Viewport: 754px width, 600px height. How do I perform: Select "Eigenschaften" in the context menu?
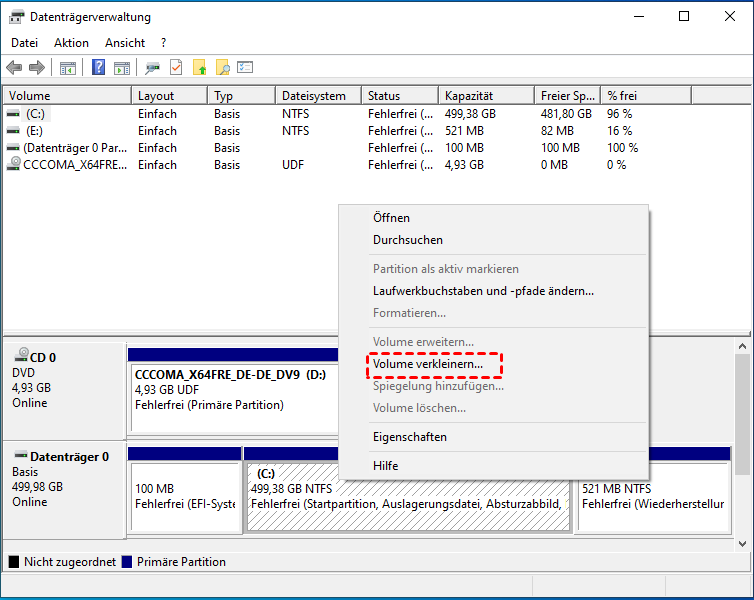click(410, 437)
